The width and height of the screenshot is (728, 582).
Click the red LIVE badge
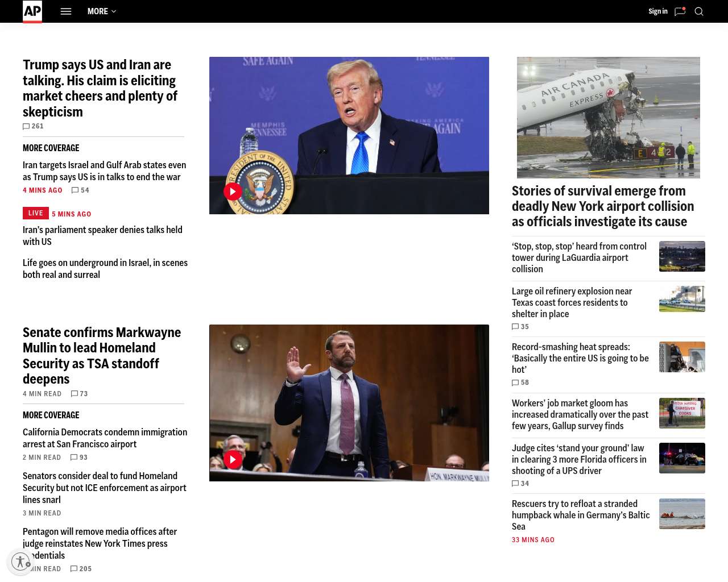tap(36, 213)
